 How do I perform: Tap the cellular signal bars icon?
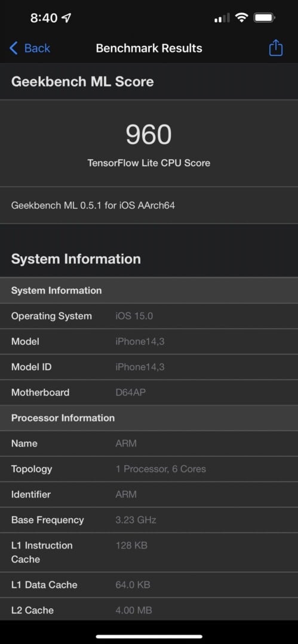[222, 18]
